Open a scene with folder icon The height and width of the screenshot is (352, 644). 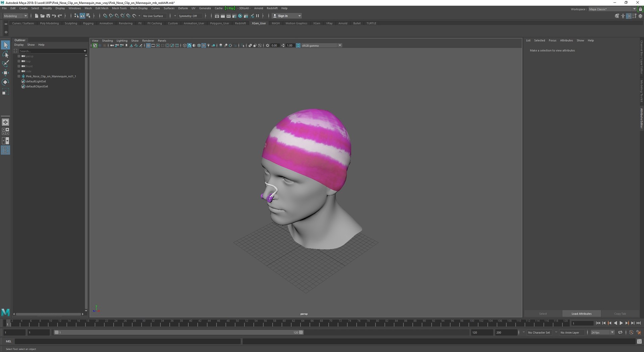(42, 16)
